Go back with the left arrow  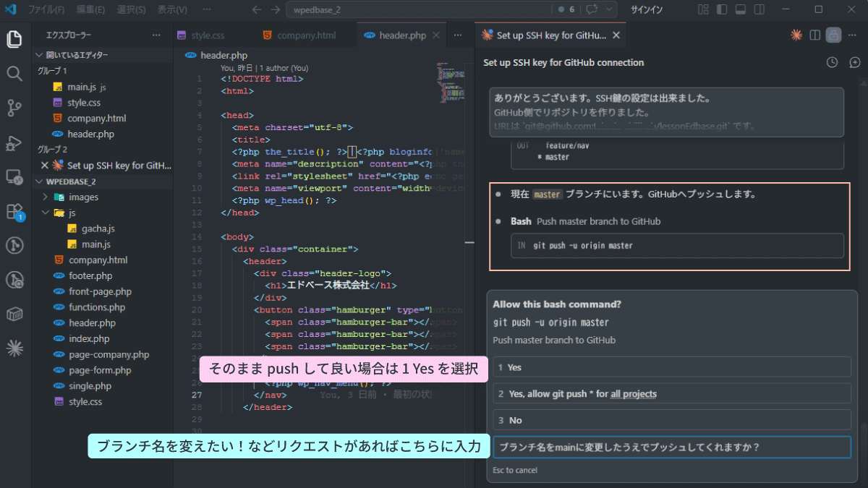click(x=256, y=9)
